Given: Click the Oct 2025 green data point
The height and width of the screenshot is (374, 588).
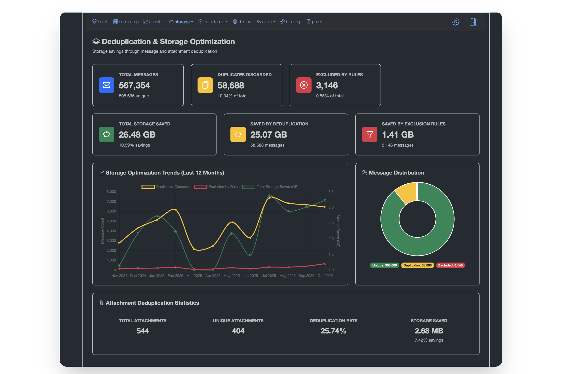Looking at the screenshot, I should pyautogui.click(x=325, y=200).
